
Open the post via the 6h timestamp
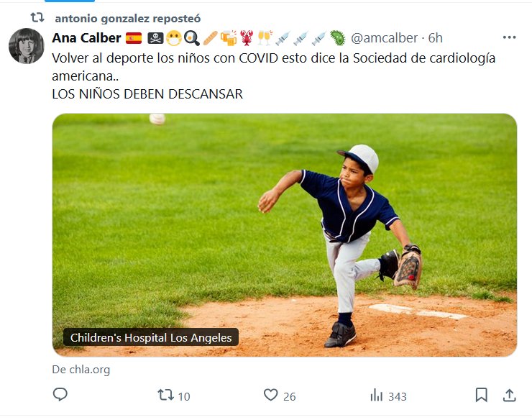tap(436, 38)
